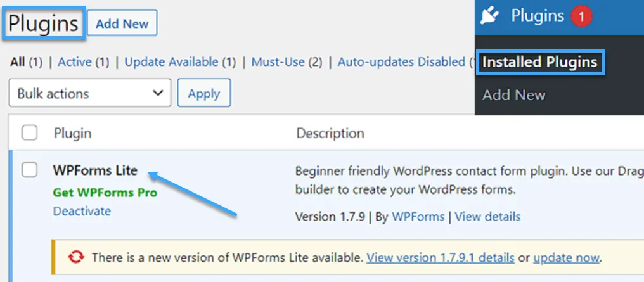Click the Description column header

tap(330, 133)
